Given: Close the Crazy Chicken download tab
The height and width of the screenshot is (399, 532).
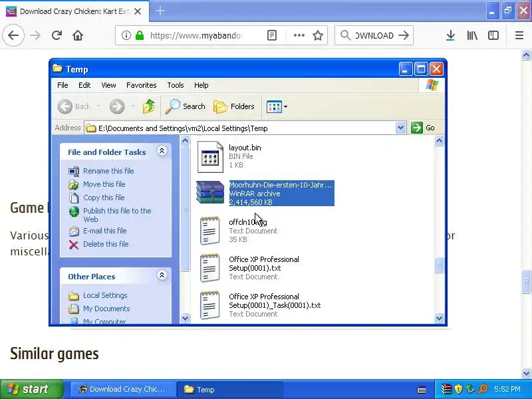Looking at the screenshot, I should 138,11.
